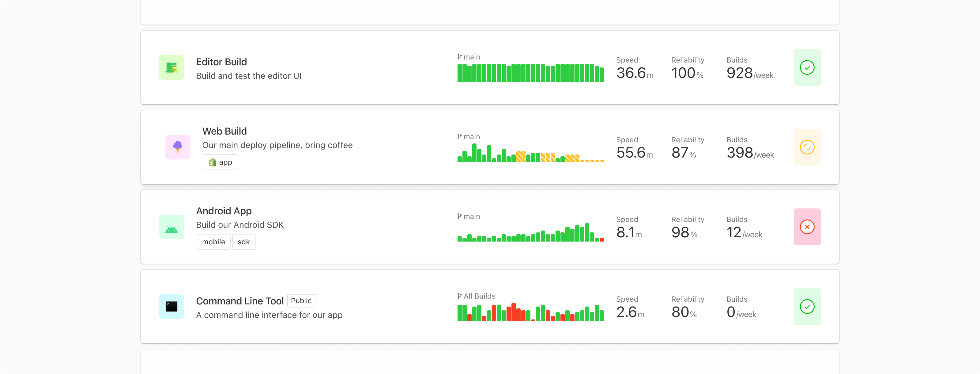Open Android App failed status icon

[807, 227]
